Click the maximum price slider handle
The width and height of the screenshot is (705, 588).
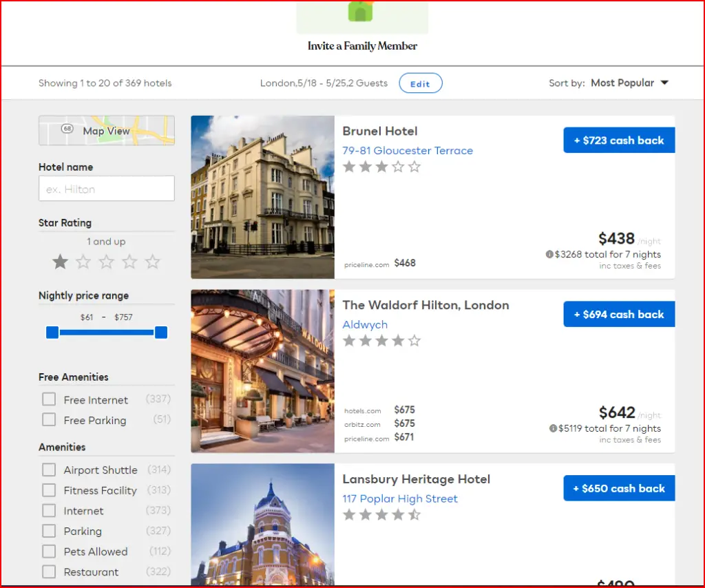(x=161, y=333)
